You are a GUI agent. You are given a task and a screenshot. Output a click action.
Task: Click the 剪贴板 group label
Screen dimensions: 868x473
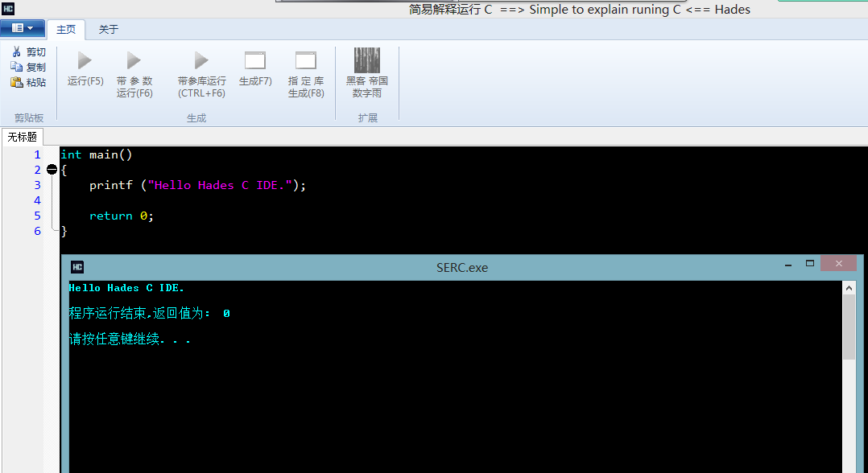(x=29, y=117)
